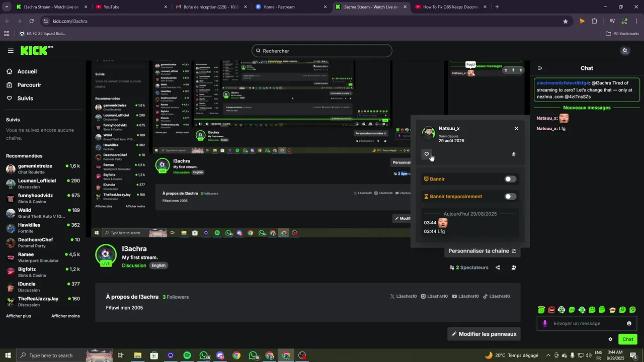Bookmark this page with the star icon
Screen dimensions: 644x362
coord(566,21)
